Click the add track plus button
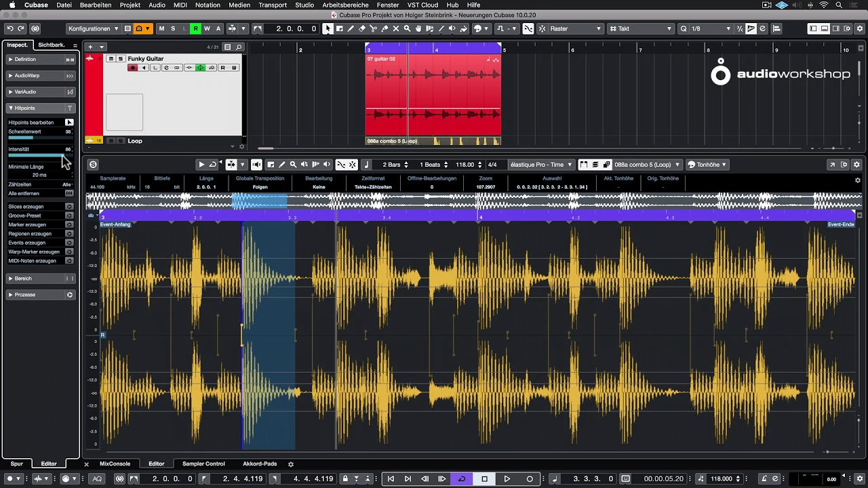Image resolution: width=868 pixels, height=488 pixels. [90, 47]
